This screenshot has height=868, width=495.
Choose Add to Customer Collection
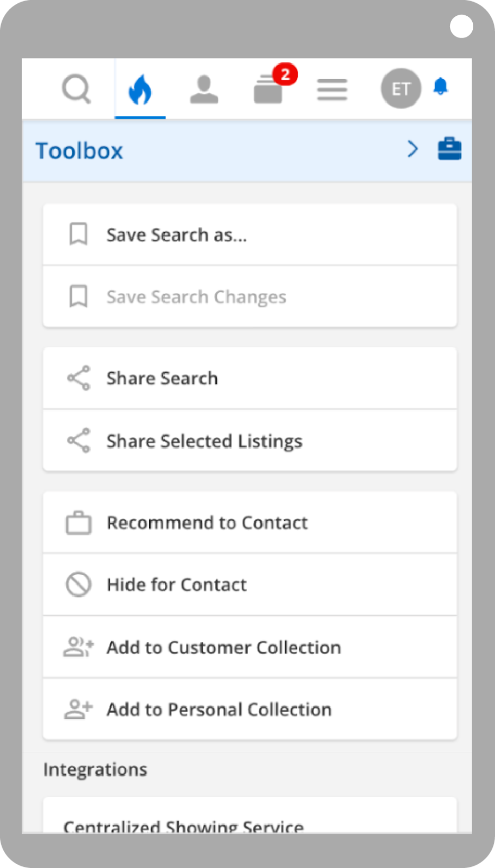point(223,647)
